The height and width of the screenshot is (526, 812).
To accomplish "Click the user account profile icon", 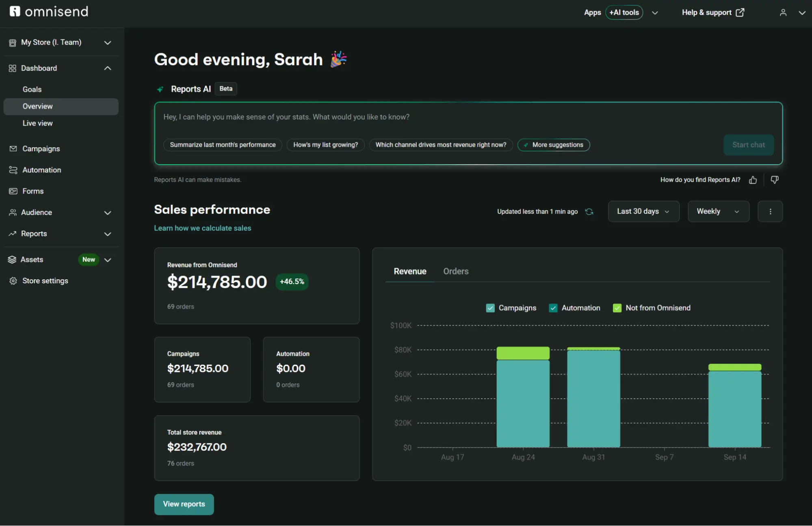I will pos(783,13).
